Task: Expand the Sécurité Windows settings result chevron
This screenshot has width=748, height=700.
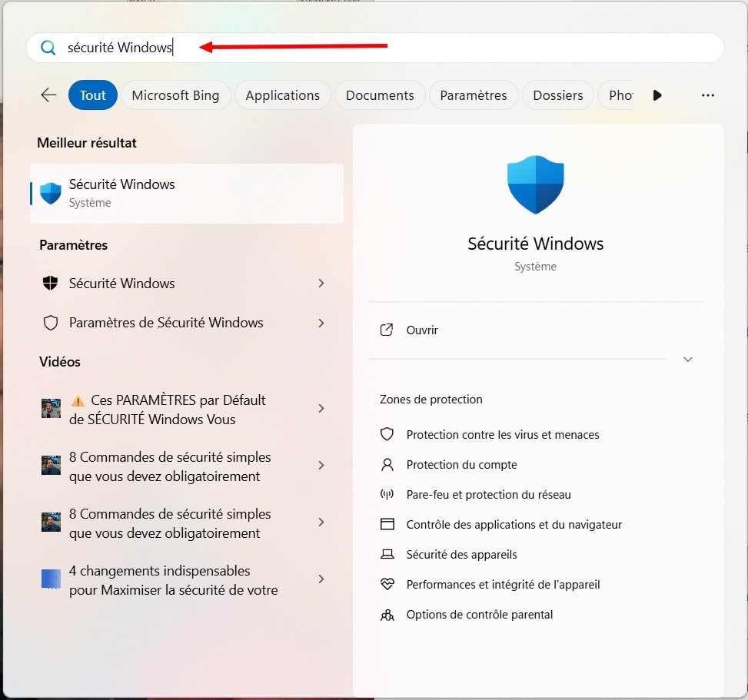Action: coord(321,284)
